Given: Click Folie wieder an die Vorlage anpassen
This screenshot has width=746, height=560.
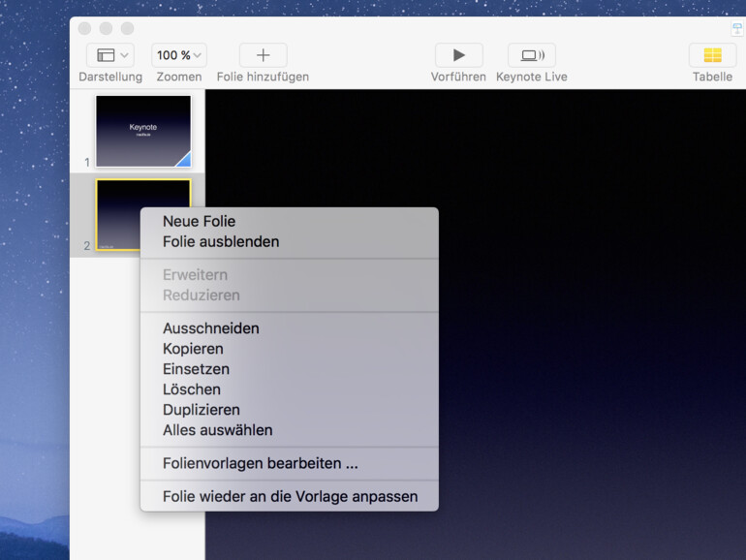Looking at the screenshot, I should pos(290,497).
